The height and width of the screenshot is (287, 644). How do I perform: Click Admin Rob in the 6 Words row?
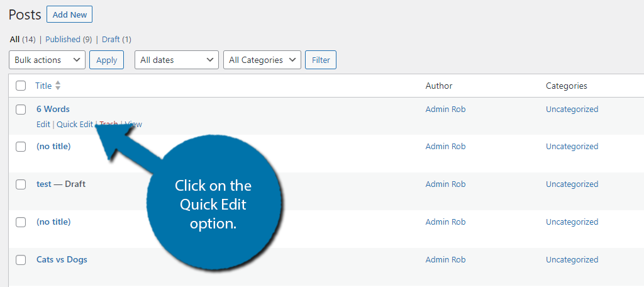[446, 109]
